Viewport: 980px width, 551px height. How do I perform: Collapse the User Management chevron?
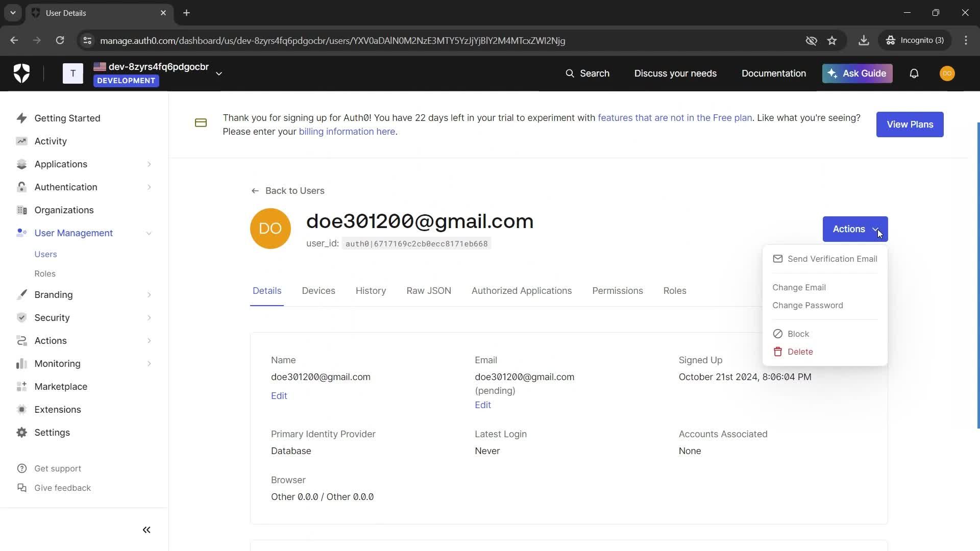(x=149, y=233)
